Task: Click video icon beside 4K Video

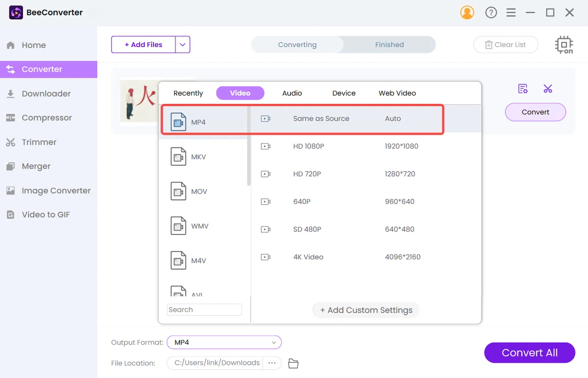Action: click(x=266, y=257)
